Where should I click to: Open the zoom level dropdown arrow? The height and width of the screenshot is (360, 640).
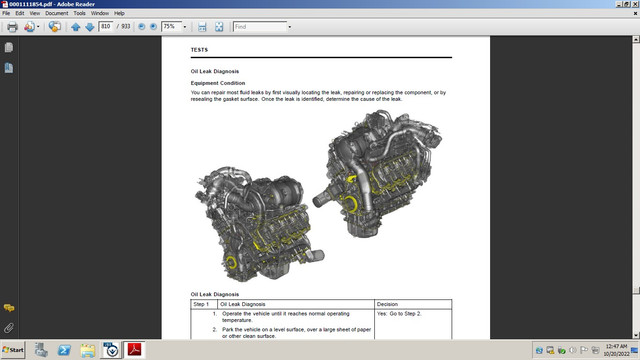[x=184, y=27]
